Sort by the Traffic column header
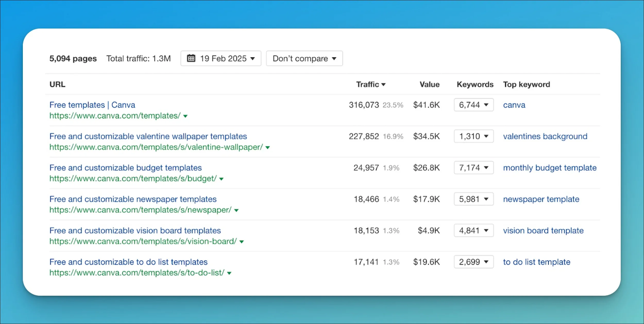 pos(371,84)
